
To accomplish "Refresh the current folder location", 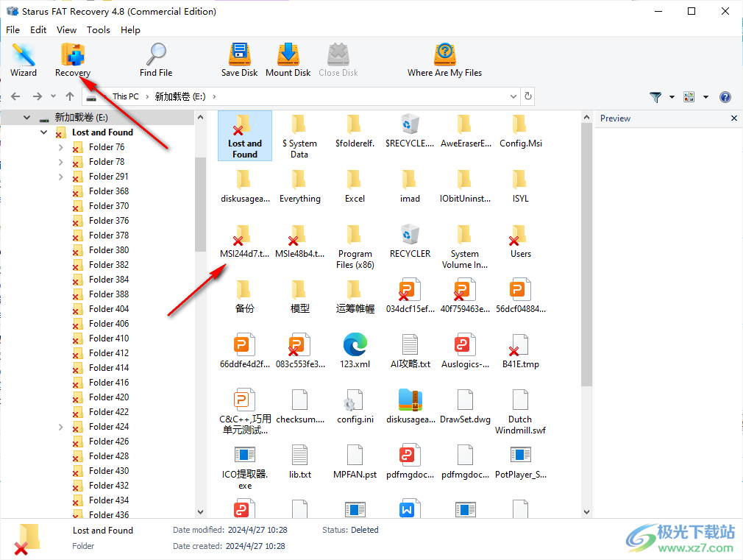I will coord(527,96).
